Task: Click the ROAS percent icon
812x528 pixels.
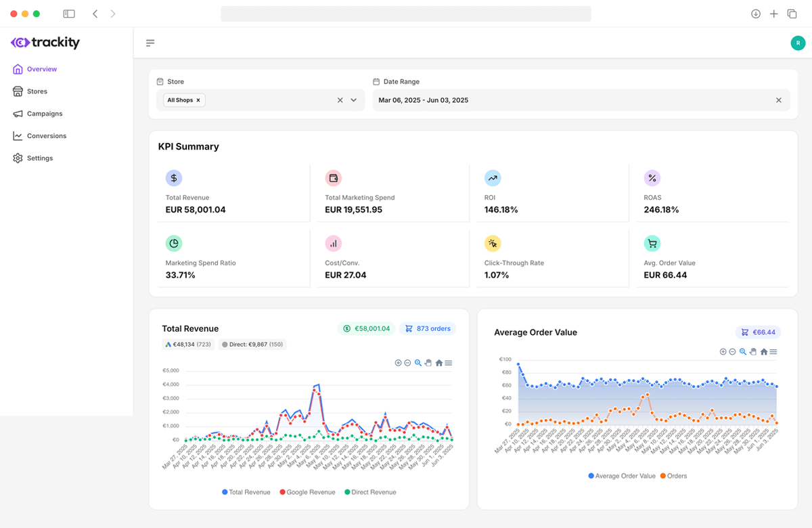Action: [652, 178]
